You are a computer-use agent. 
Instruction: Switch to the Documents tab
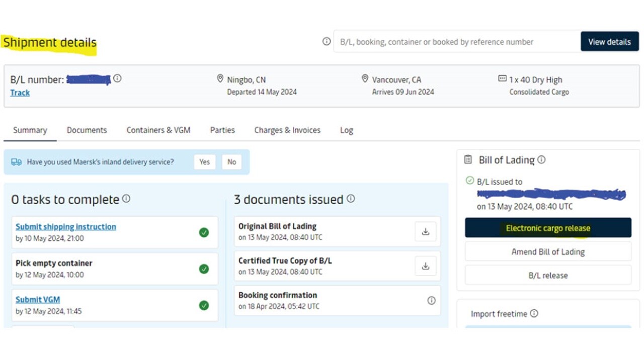tap(87, 130)
